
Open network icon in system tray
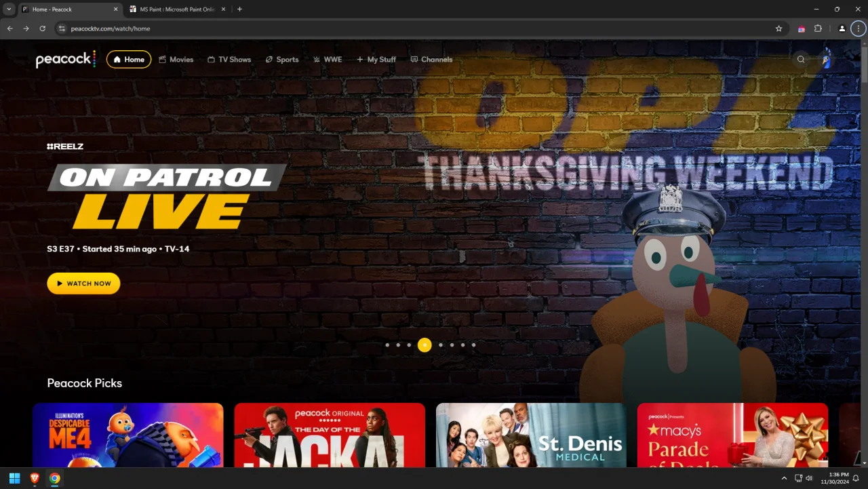point(798,478)
